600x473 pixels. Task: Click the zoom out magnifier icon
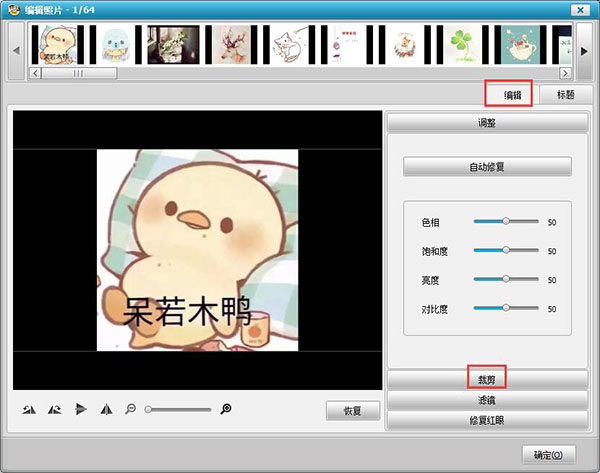pos(130,409)
